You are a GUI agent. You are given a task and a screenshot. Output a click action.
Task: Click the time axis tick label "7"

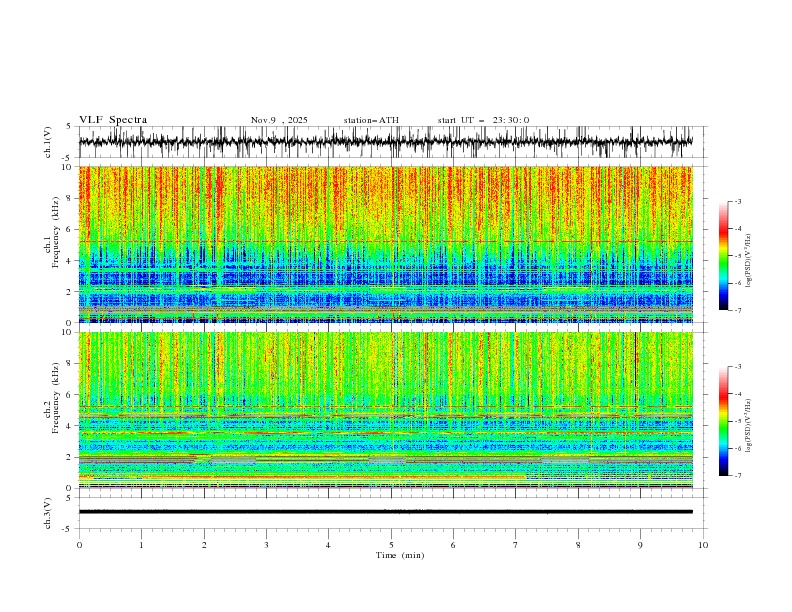click(516, 545)
